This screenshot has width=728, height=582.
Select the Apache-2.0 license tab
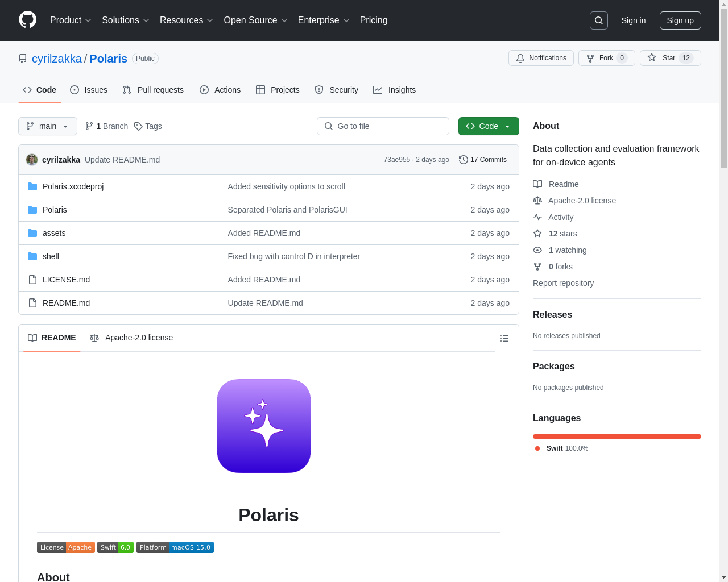click(131, 338)
